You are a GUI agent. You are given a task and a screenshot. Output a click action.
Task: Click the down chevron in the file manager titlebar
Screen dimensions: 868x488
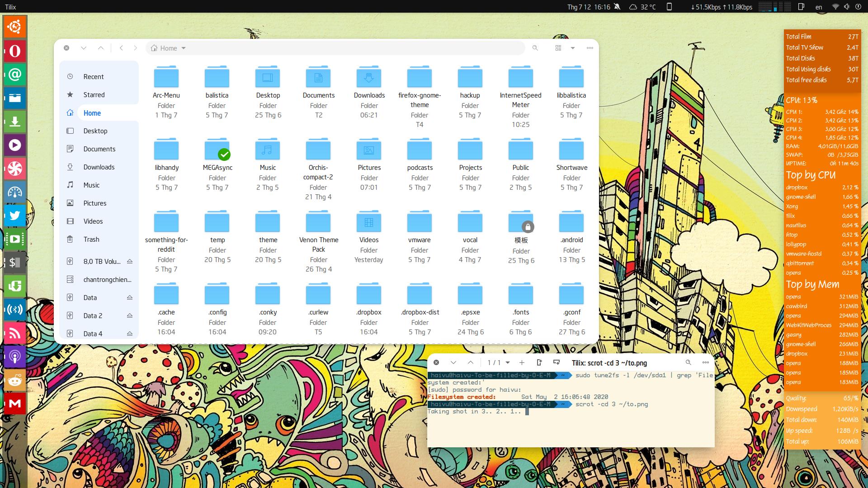(x=84, y=48)
